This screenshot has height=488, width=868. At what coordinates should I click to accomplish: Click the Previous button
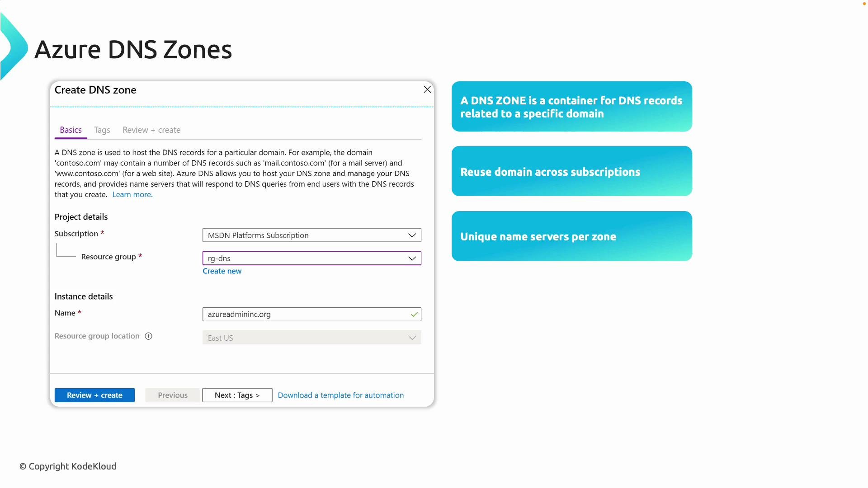173,395
